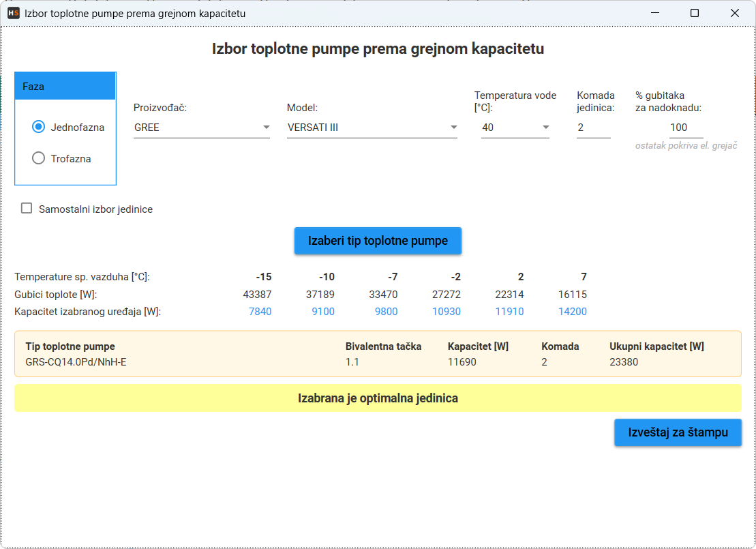
Task: Click capacity value 9800
Action: click(387, 312)
